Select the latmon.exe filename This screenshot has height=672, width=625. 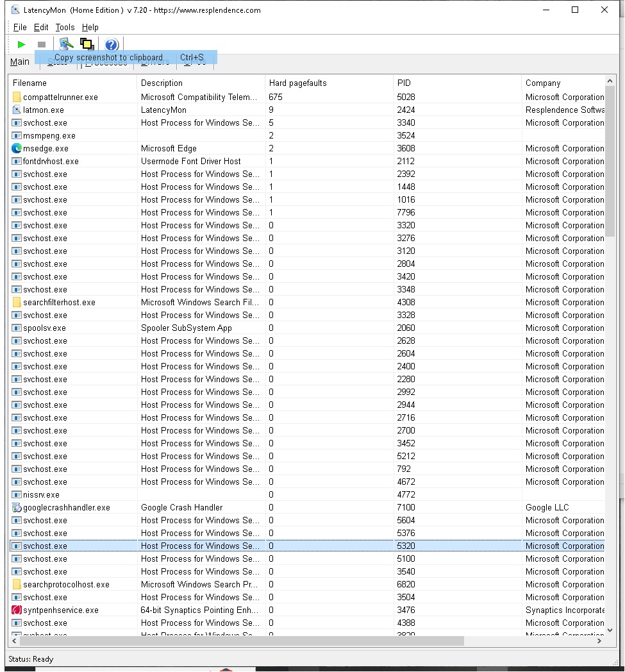click(43, 110)
